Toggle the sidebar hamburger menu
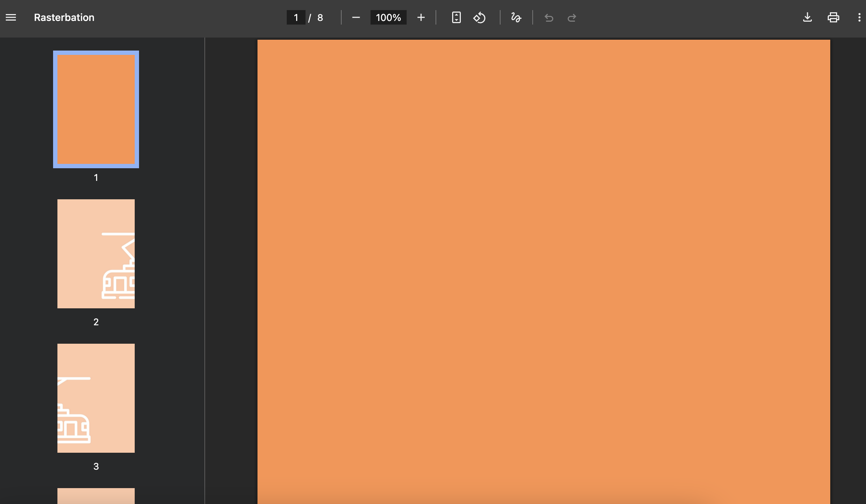Screen dimensions: 866x504 tap(11, 17)
